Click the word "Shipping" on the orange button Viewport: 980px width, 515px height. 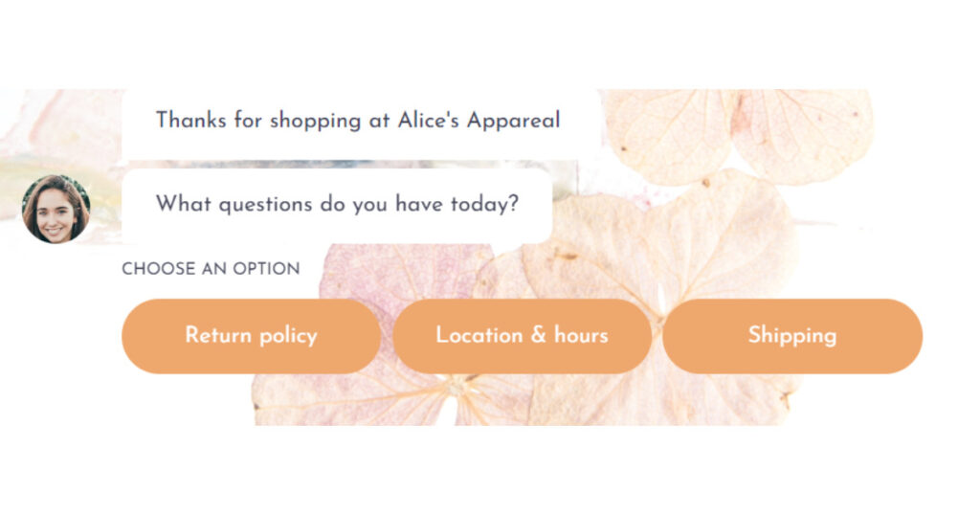(x=791, y=336)
